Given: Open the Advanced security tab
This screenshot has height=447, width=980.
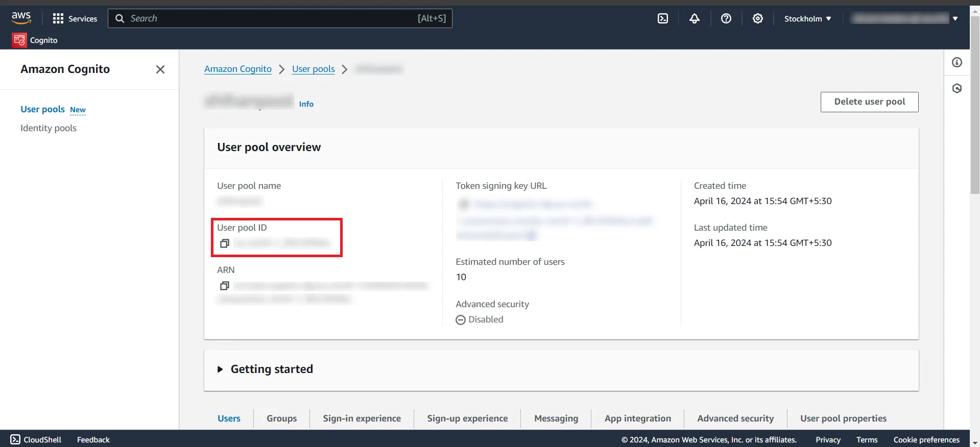Looking at the screenshot, I should pos(735,418).
